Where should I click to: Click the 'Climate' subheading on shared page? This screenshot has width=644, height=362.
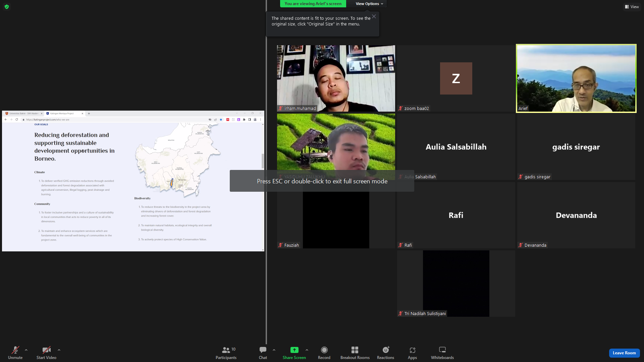click(40, 172)
